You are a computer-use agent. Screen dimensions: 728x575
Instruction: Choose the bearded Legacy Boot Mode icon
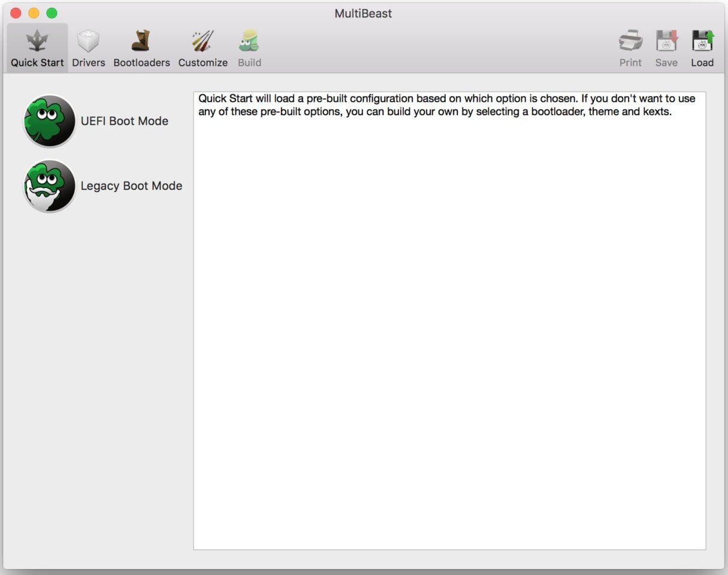(50, 186)
